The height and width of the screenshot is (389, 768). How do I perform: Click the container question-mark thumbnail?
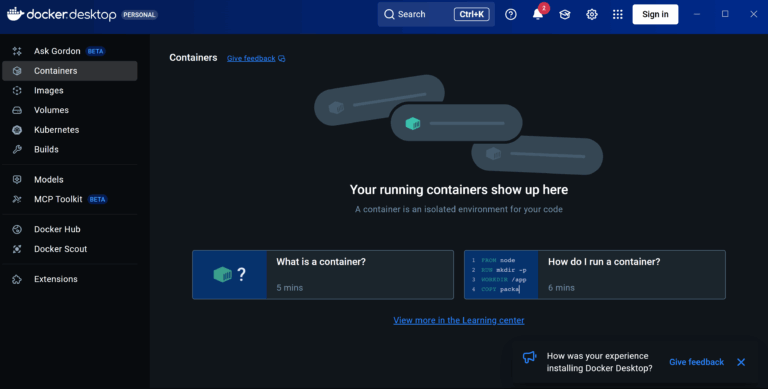(x=230, y=275)
